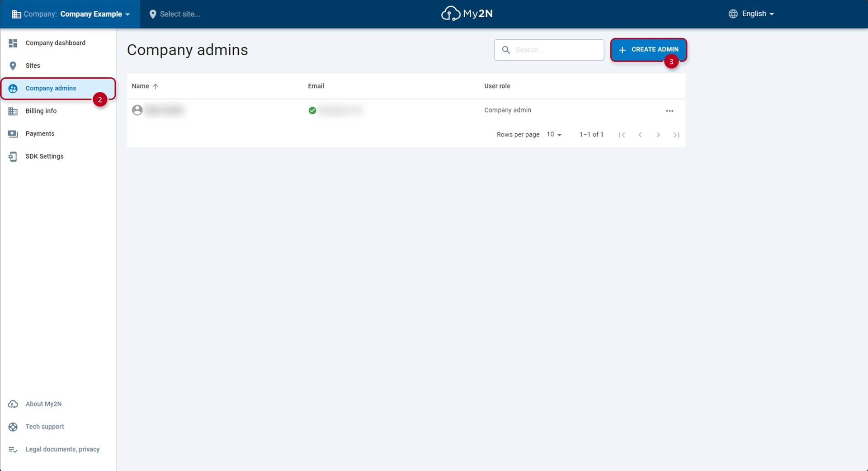
Task: Click the Company admins page heading
Action: (x=188, y=50)
